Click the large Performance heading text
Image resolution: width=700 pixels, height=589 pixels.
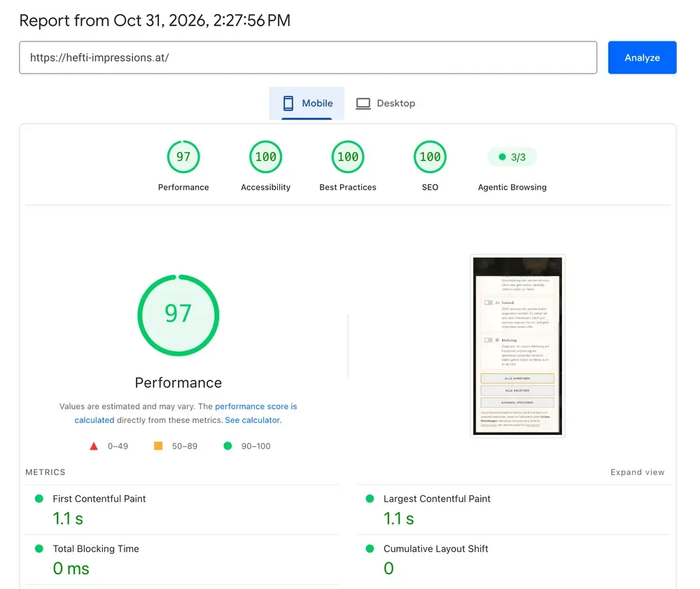click(x=178, y=382)
